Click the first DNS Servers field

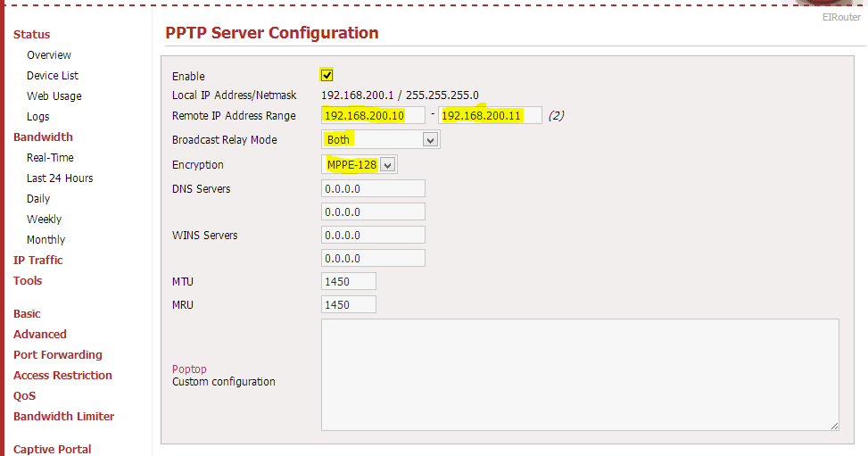pos(373,188)
